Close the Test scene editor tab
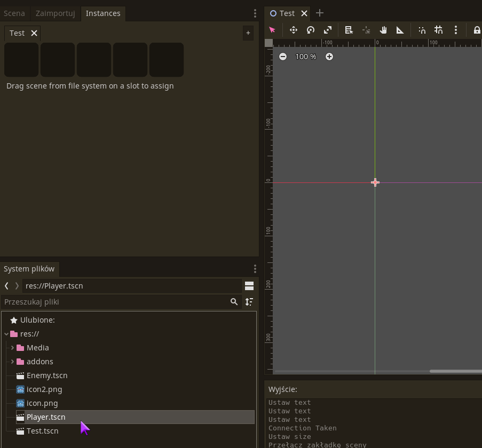This screenshot has width=482, height=448. point(304,13)
